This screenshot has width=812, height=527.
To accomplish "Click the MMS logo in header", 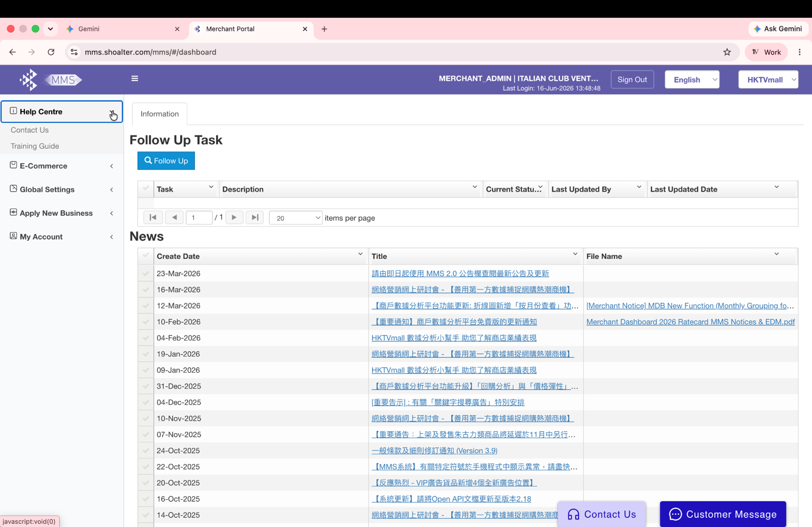I will pos(51,80).
